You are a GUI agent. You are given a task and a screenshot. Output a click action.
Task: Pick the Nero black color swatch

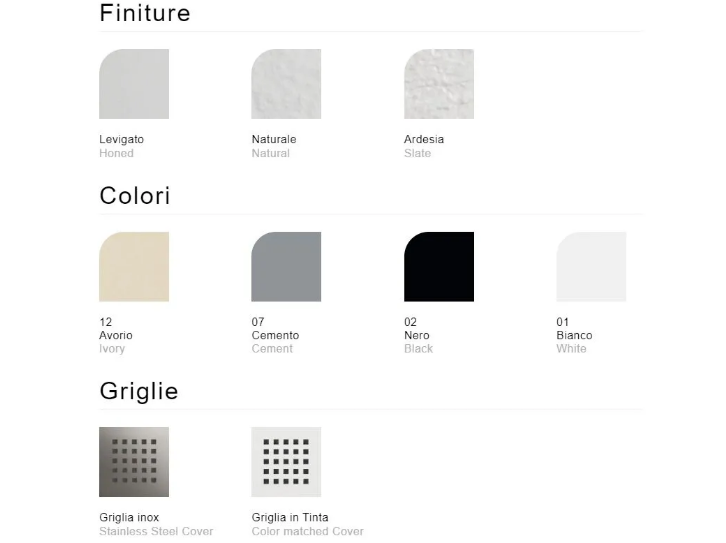pos(438,267)
